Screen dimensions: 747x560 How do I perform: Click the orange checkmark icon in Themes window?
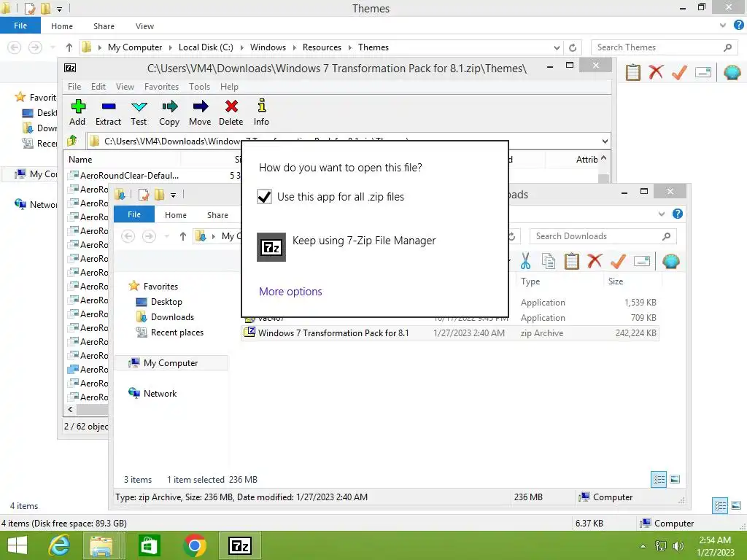(x=679, y=72)
